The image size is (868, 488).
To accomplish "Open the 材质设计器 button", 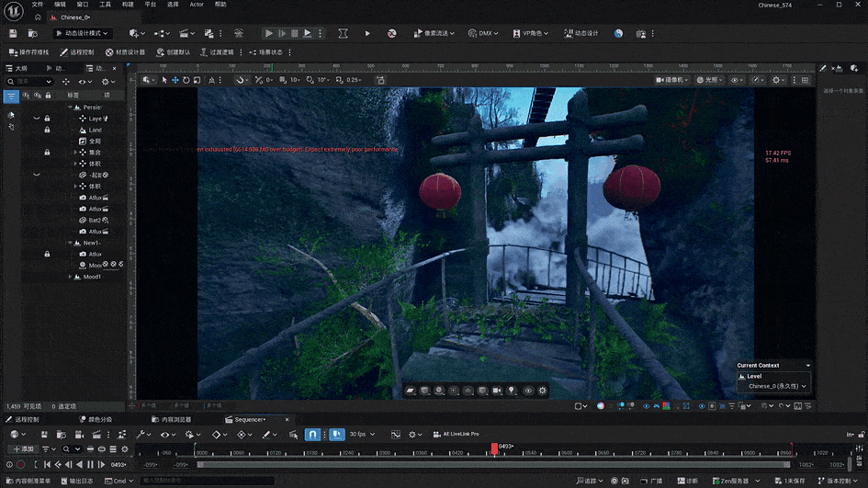I will point(125,52).
